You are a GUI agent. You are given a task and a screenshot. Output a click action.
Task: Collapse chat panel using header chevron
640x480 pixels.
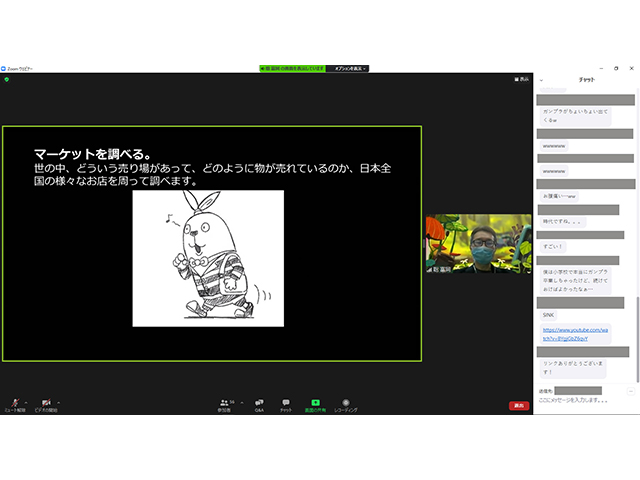pos(542,80)
